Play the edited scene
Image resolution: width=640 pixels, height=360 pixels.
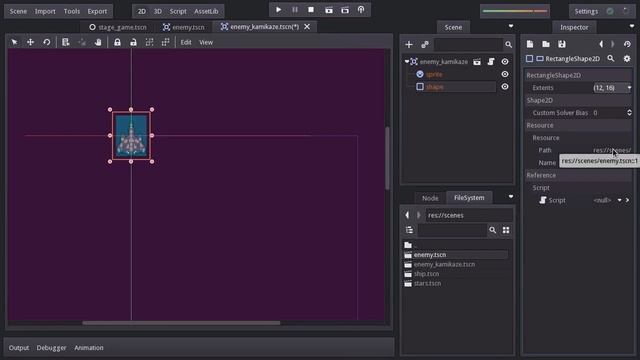[329, 10]
